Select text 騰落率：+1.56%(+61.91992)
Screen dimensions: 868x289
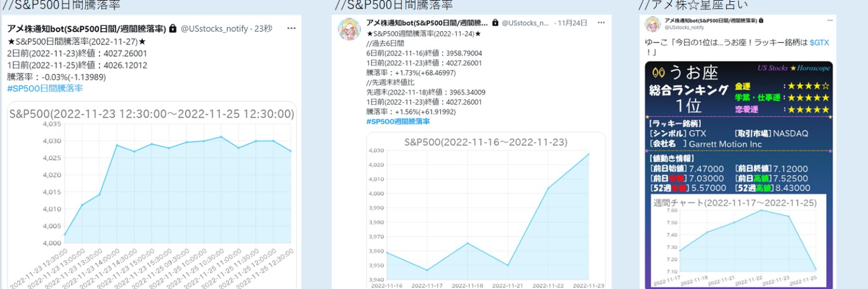click(x=411, y=112)
